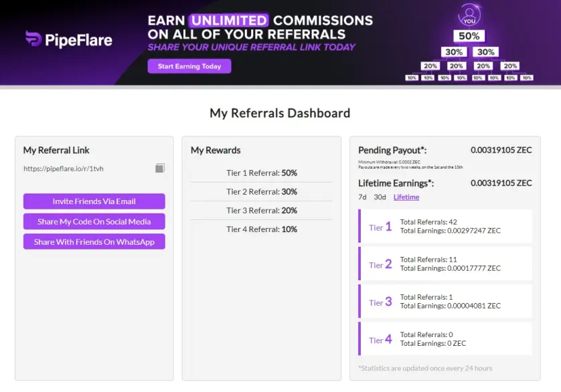Screen dimensions: 561x392
Task: Click the UNLIMITED highlighted word in banner
Action: pos(229,20)
